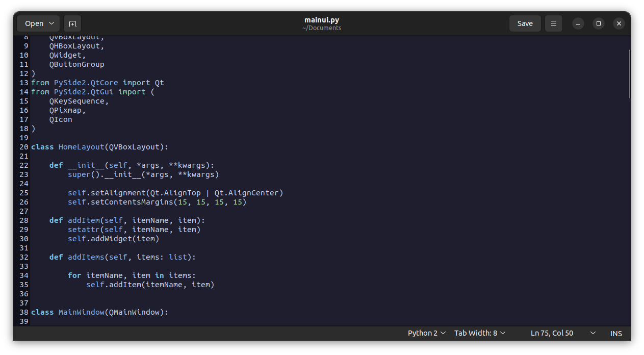The height and width of the screenshot is (355, 644).
Task: Click the vertical scrollbar thumb
Action: click(629, 74)
